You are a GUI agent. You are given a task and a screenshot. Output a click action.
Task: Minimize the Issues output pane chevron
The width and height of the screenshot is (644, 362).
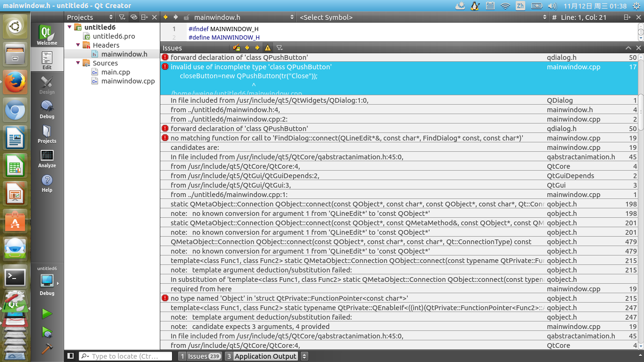(628, 48)
